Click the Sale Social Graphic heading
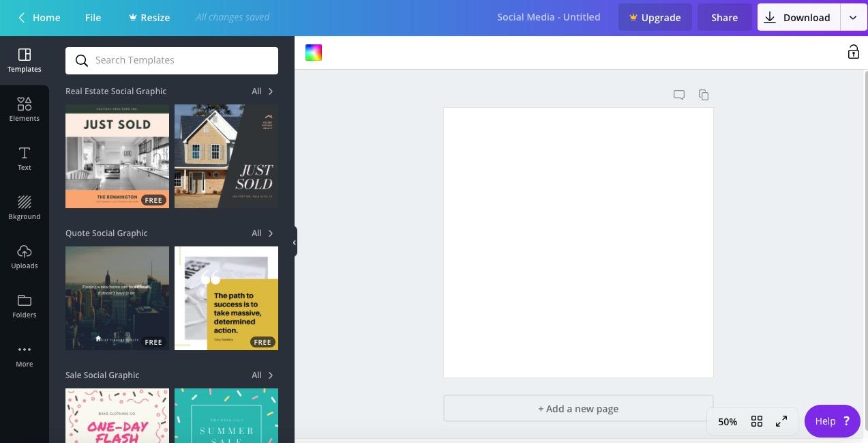Screen dimensions: 868x443 coord(102,375)
